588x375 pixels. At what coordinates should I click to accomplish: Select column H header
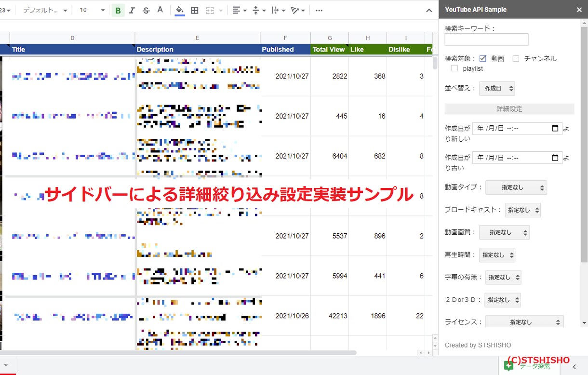point(368,38)
